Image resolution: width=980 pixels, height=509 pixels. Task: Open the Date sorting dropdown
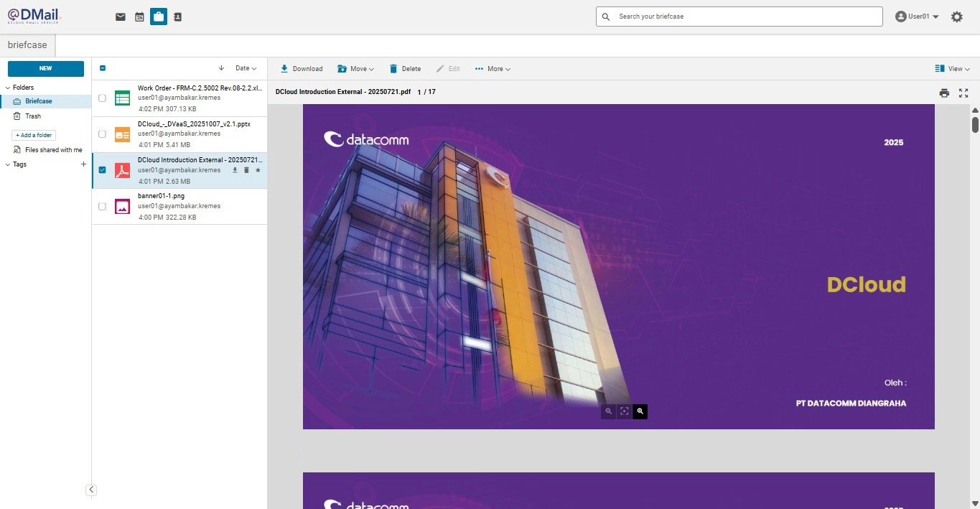(x=244, y=67)
